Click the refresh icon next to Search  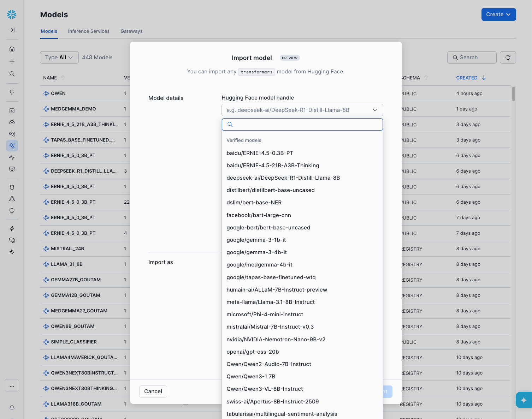coord(508,57)
